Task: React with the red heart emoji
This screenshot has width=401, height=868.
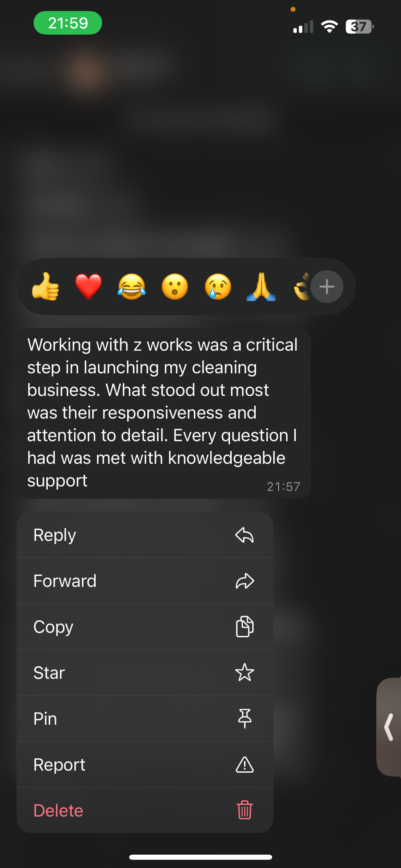Action: tap(88, 287)
